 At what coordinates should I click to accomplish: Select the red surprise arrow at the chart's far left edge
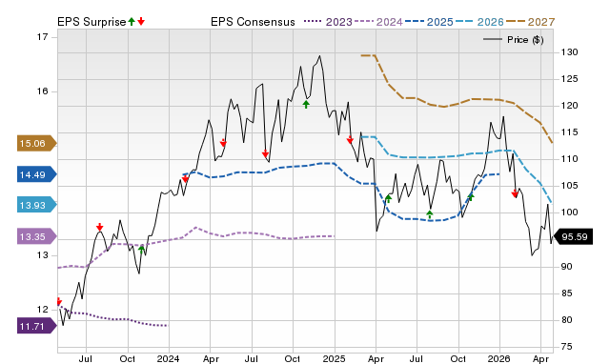pos(59,302)
